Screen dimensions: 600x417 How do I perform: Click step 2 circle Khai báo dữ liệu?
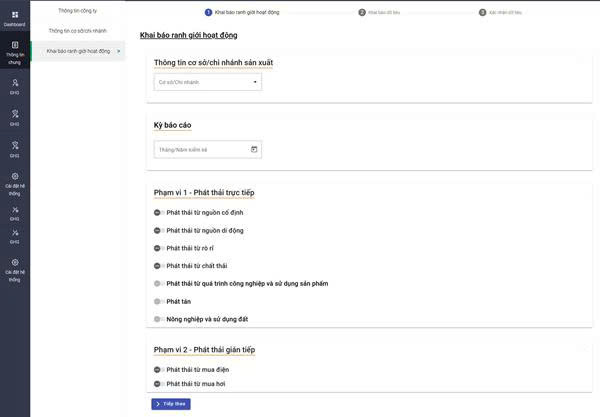coord(362,12)
